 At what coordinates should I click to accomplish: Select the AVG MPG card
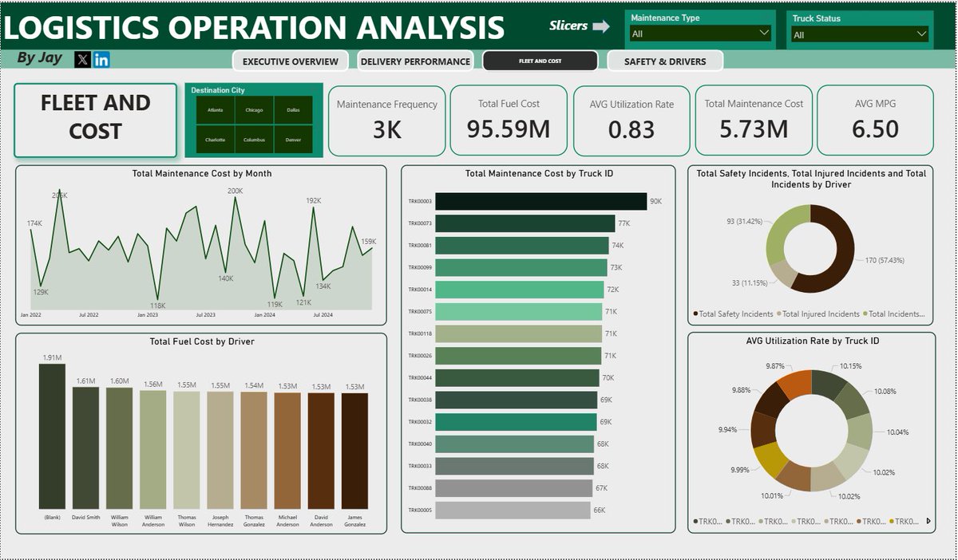[875, 120]
